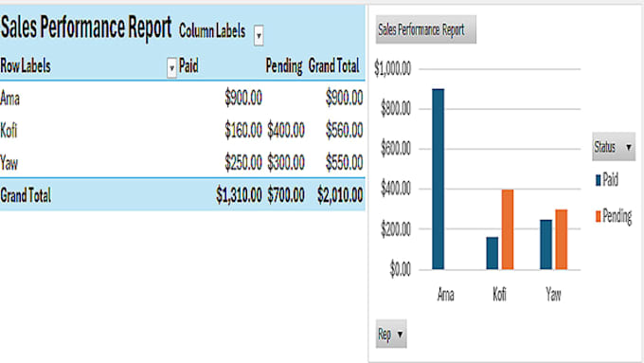644x363 pixels.
Task: Click Yaw's Pending $300.00 cell
Action: [286, 163]
